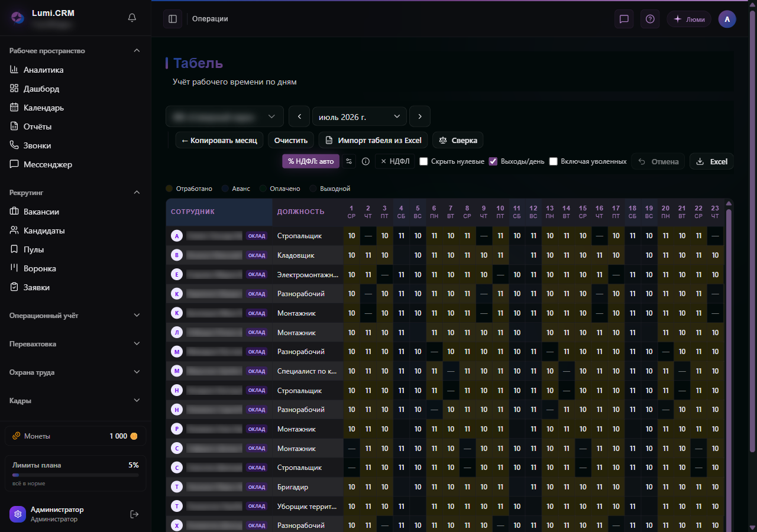Collapse sidebar with panel toggle icon
Viewport: 757px width, 532px height.
coord(173,19)
